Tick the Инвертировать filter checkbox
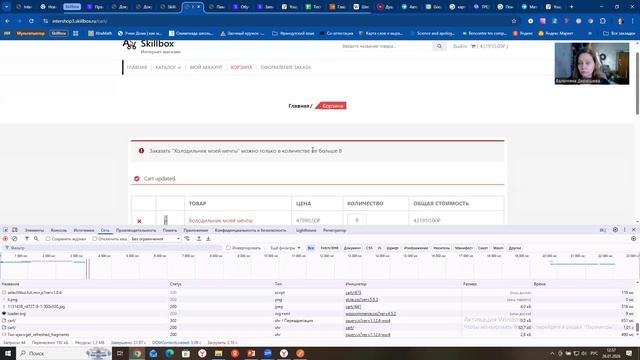This screenshot has height=360, width=640. click(229, 248)
